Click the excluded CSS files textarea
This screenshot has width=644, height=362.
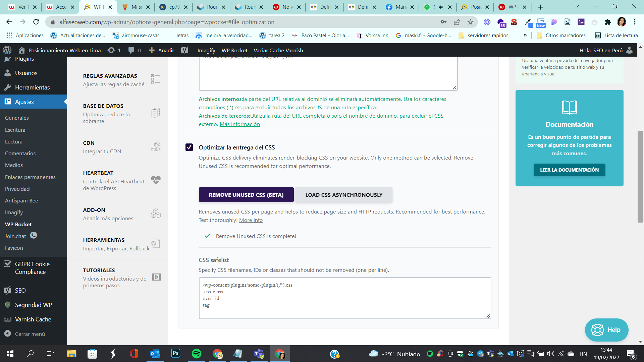pos(328,73)
